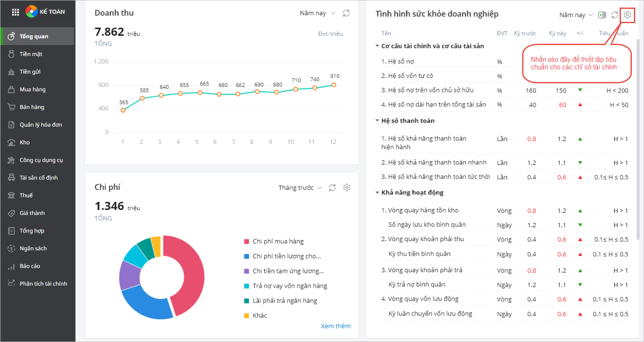The width and height of the screenshot is (644, 342).
Task: Open financial indicator standards settings gear
Action: tap(627, 15)
